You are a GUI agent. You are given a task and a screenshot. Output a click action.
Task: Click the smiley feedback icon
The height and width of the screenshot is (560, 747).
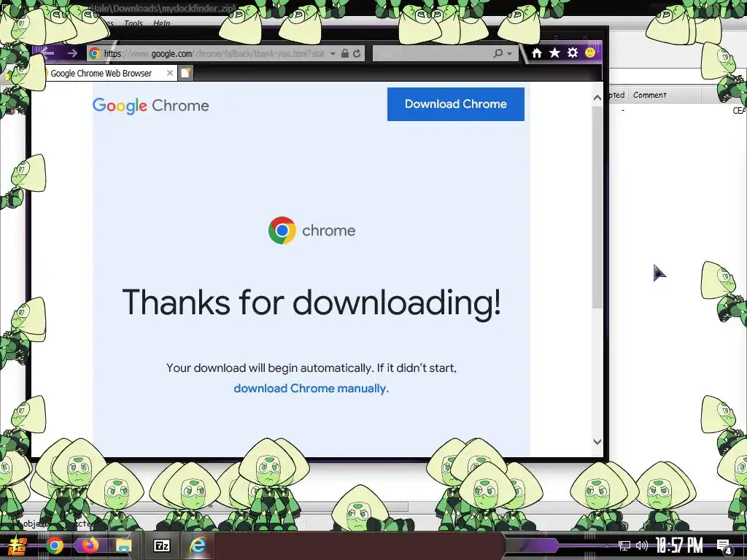click(590, 52)
